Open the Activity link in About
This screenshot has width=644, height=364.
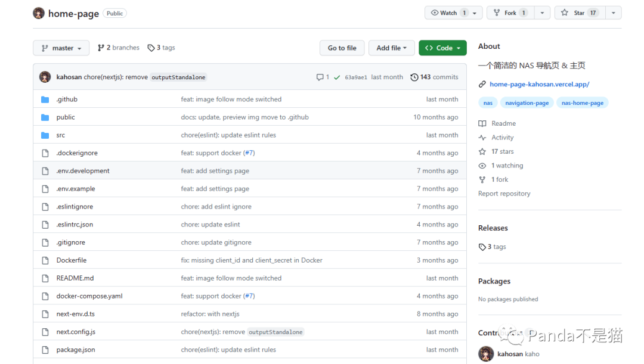tap(502, 138)
